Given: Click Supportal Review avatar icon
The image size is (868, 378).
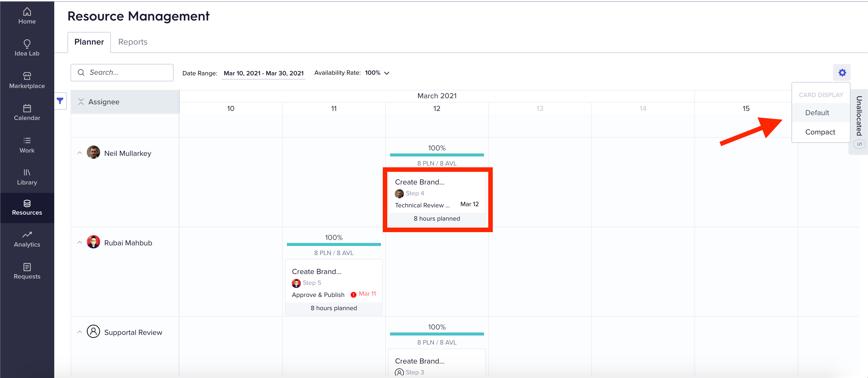Looking at the screenshot, I should click(93, 332).
